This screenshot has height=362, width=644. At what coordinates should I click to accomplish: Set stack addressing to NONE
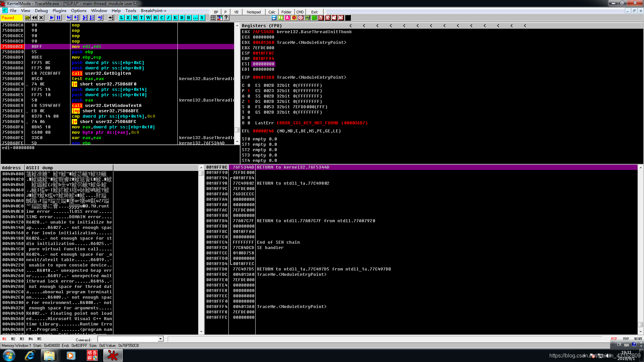click(638, 339)
